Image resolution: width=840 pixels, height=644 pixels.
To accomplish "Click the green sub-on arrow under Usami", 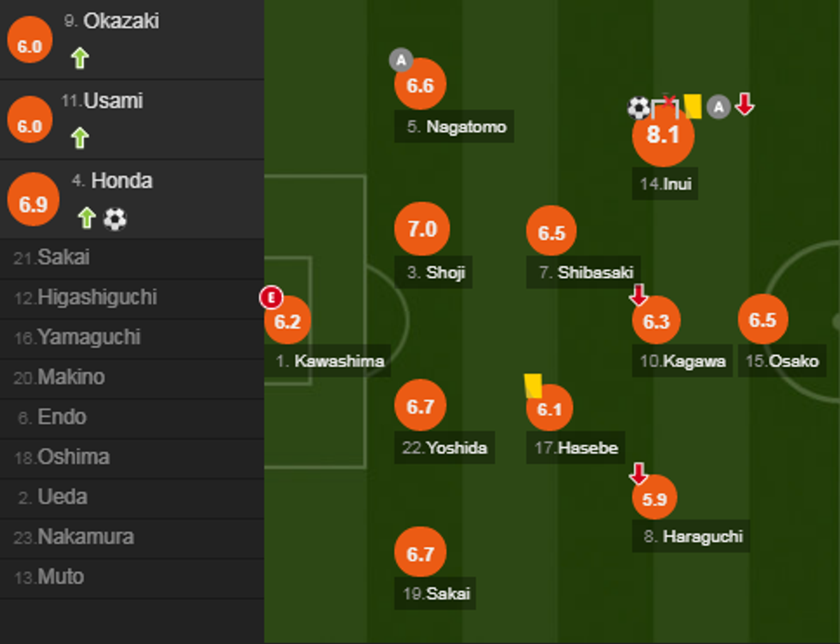I will [80, 138].
